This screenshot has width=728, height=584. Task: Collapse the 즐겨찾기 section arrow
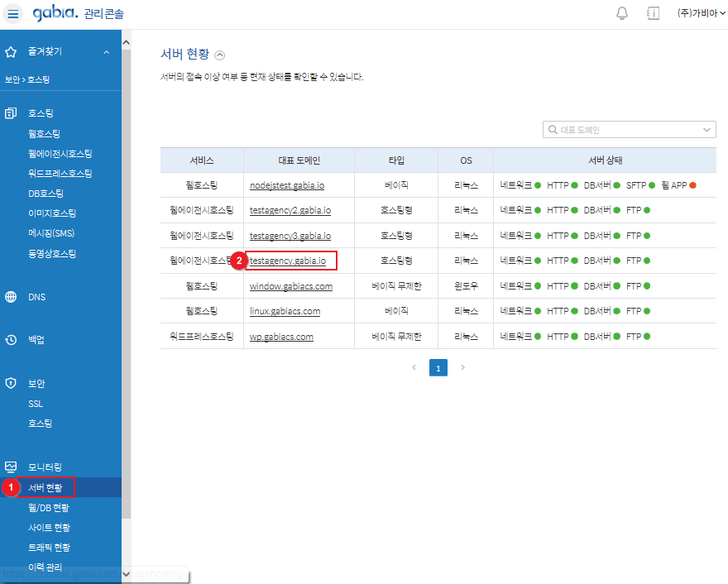[x=107, y=52]
